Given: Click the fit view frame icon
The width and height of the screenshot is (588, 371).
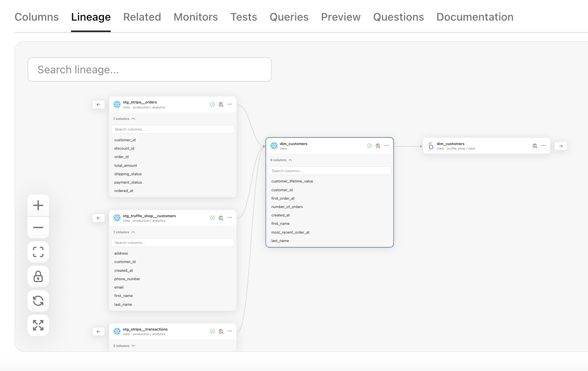Looking at the screenshot, I should click(x=38, y=252).
